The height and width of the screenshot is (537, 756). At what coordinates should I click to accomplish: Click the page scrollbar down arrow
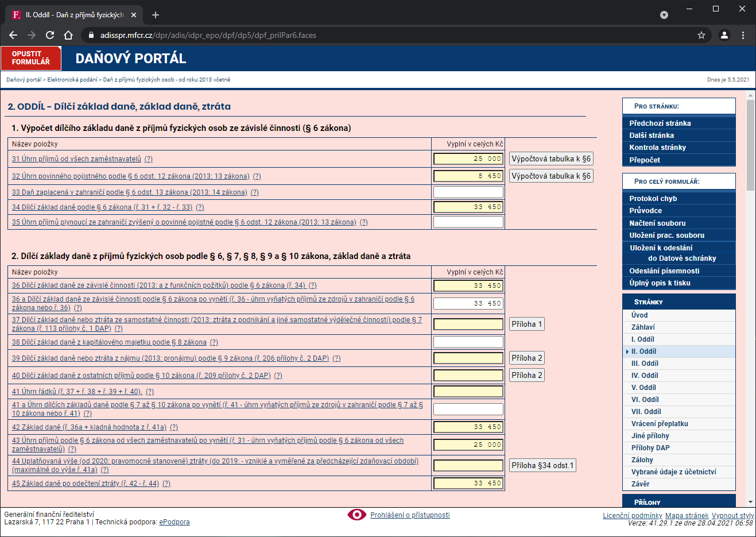(750, 502)
